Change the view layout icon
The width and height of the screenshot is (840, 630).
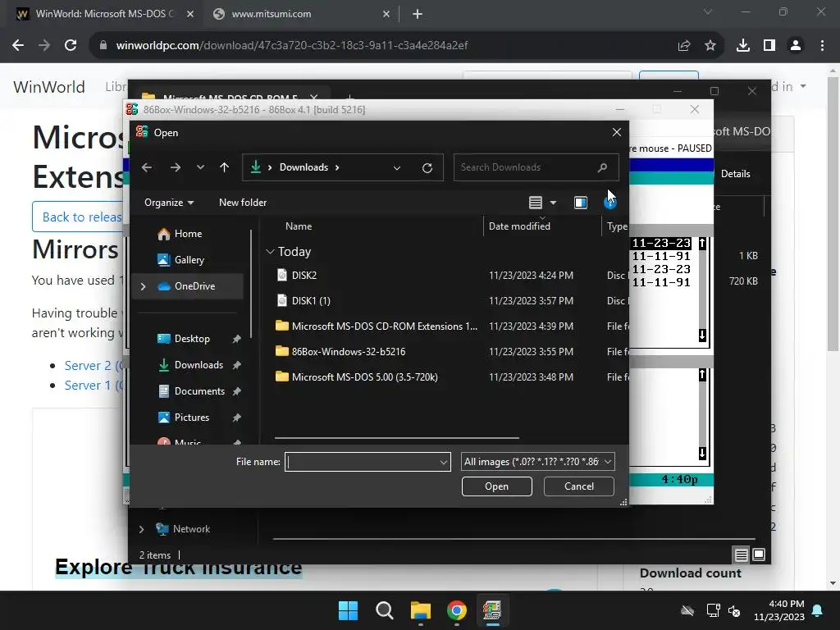point(535,203)
